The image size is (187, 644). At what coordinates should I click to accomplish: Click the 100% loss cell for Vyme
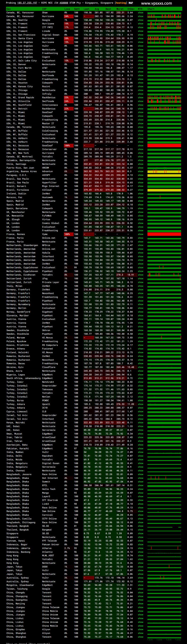tap(68, 234)
